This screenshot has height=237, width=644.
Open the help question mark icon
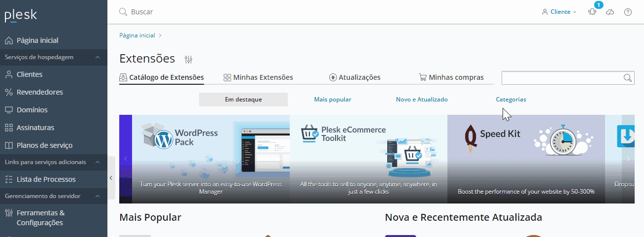pos(628,12)
